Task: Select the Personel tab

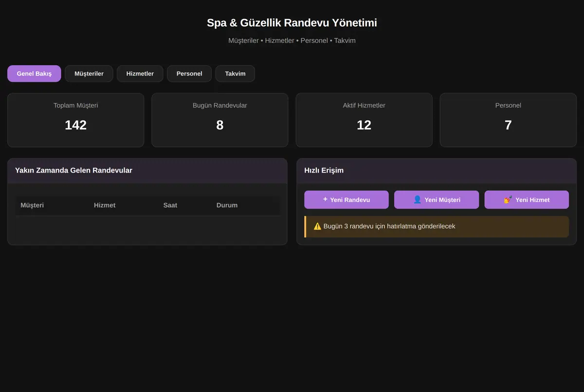Action: (x=189, y=73)
